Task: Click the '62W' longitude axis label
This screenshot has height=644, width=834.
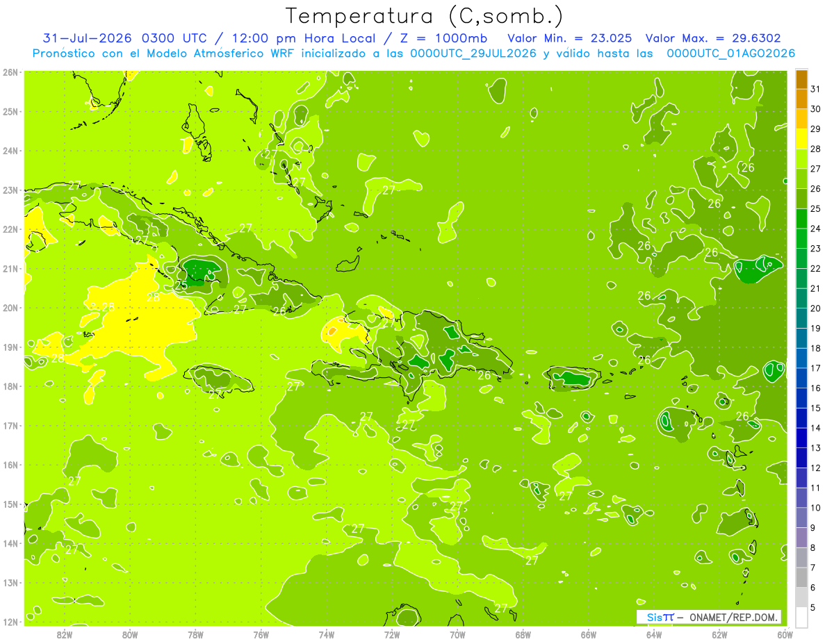Action: tap(719, 634)
